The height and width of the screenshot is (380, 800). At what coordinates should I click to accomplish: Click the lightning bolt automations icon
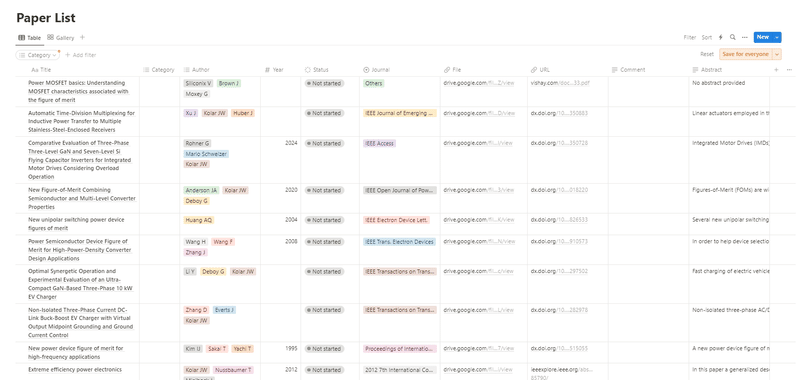721,37
